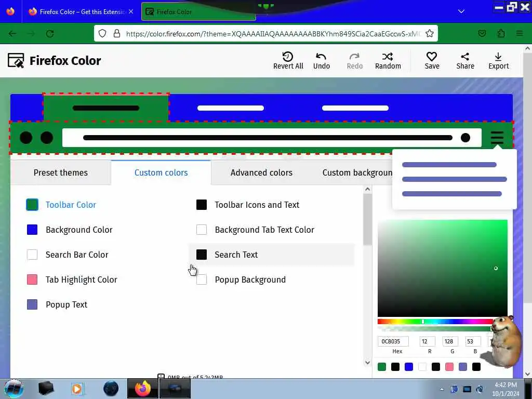Open the Pocket save icon
Viewport: 532px width, 399px height.
[482, 34]
